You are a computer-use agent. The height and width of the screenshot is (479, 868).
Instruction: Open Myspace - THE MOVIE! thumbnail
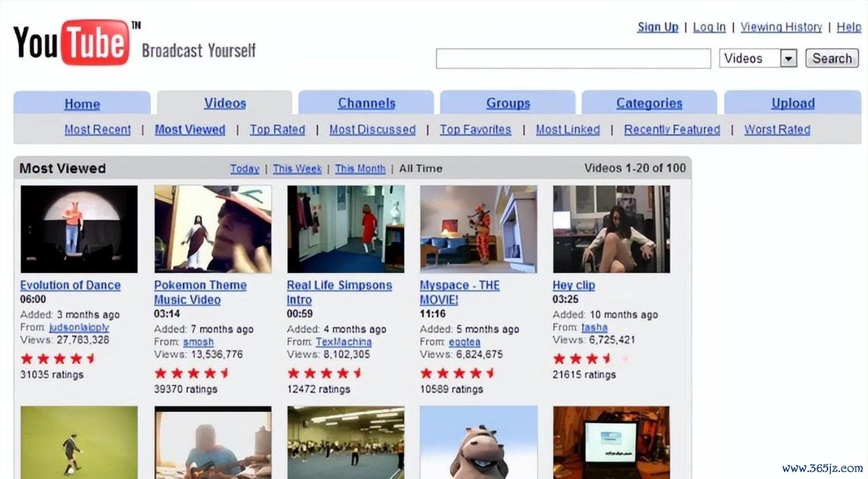tap(478, 228)
